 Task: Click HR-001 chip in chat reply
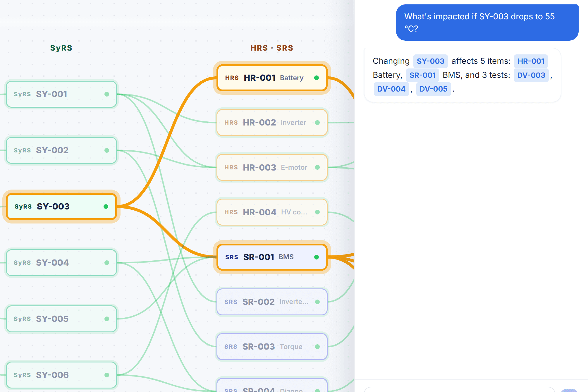click(x=531, y=61)
